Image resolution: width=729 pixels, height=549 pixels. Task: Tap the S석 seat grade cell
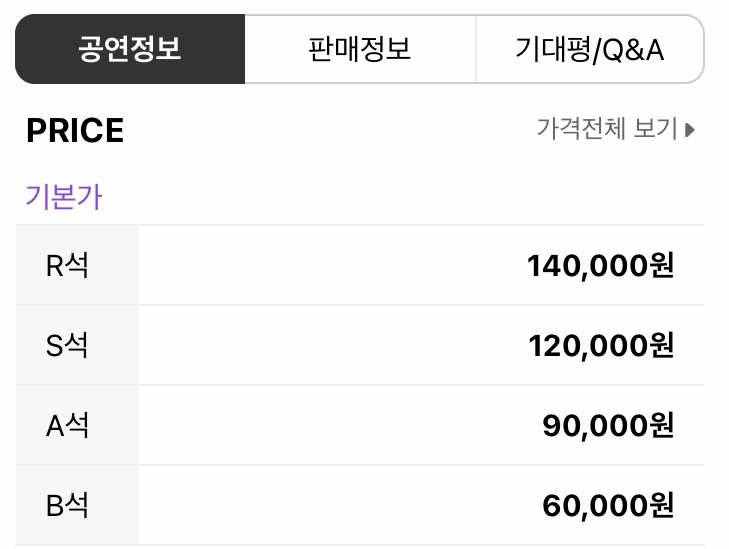[77, 345]
